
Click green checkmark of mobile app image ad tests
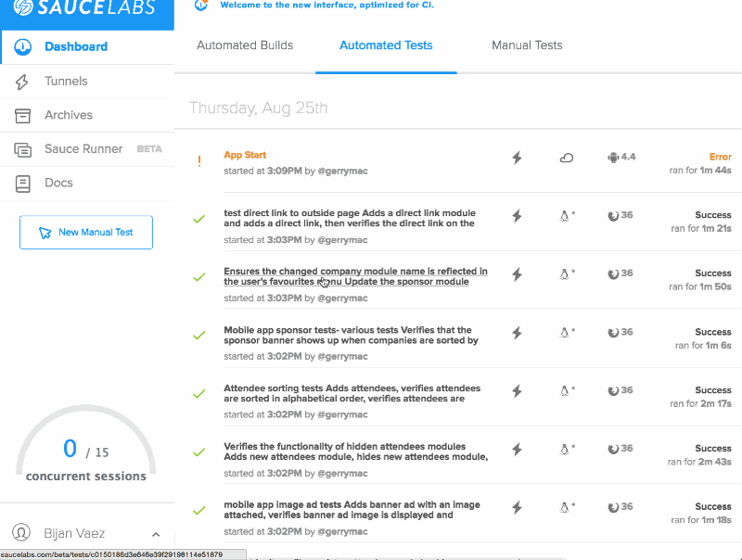(198, 510)
